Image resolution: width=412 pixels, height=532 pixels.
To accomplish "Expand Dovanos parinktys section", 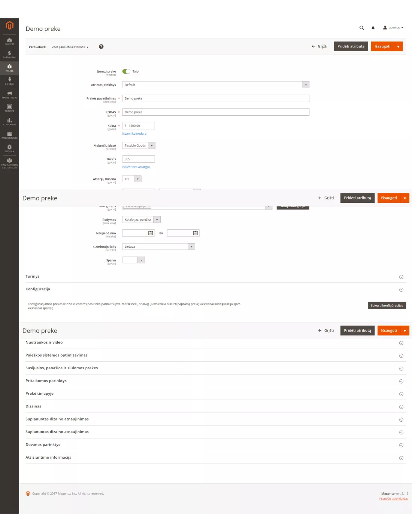I will [x=216, y=445].
